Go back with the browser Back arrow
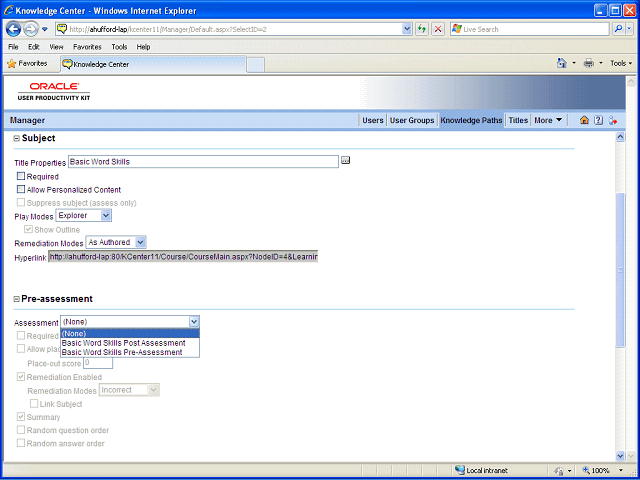Image resolution: width=640 pixels, height=480 pixels. pos(13,29)
